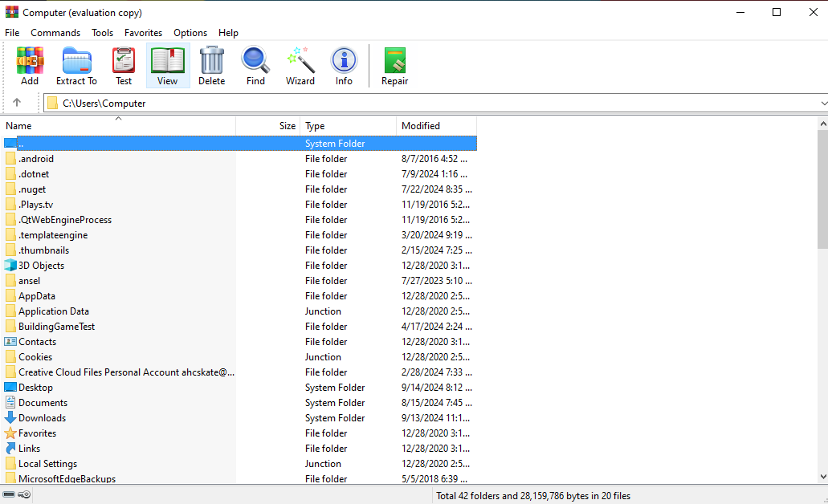Viewport: 828px width, 504px height.
Task: Click the System Folder type of Downloads
Action: point(335,418)
